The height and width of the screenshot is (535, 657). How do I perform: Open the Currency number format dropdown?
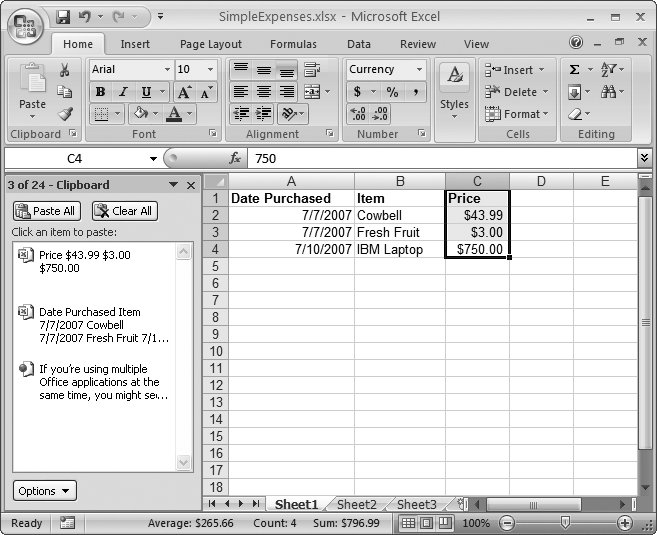tap(419, 69)
